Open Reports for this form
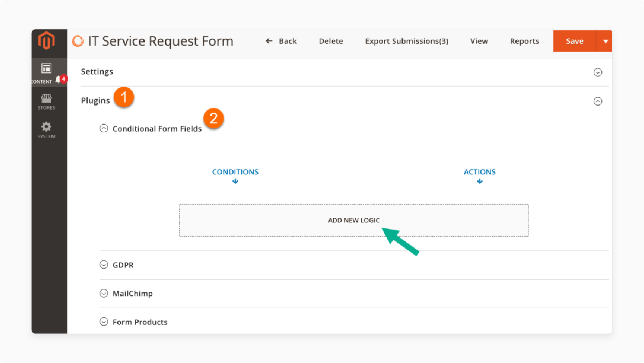The width and height of the screenshot is (644, 363). (x=525, y=41)
